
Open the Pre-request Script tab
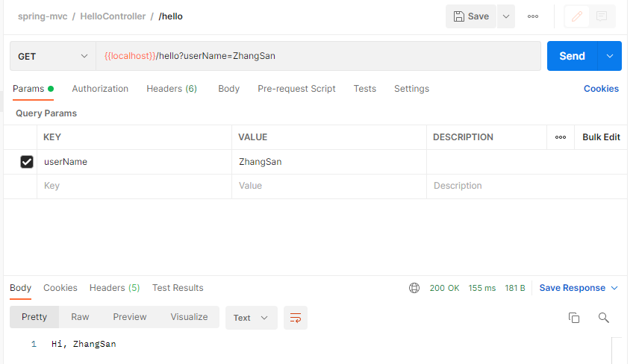296,89
